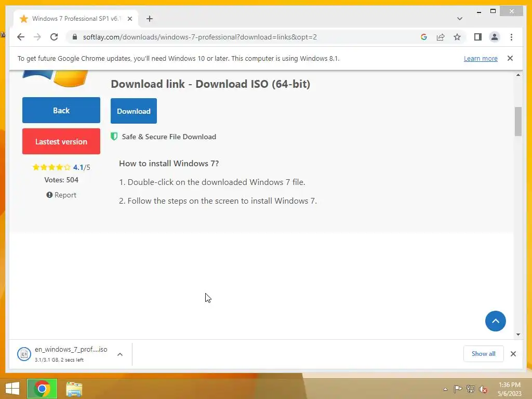Expand the download item options chevron

click(x=120, y=354)
